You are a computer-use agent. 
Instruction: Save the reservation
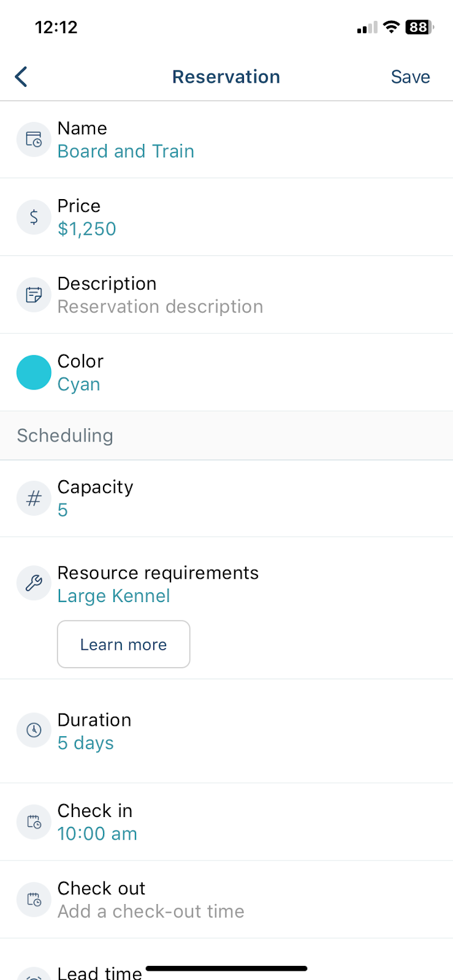pyautogui.click(x=410, y=77)
